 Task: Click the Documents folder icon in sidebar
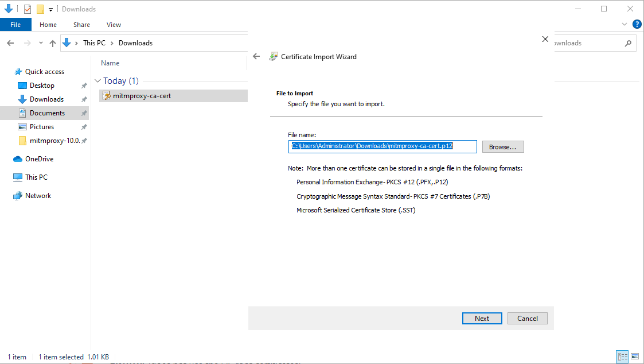pyautogui.click(x=22, y=113)
